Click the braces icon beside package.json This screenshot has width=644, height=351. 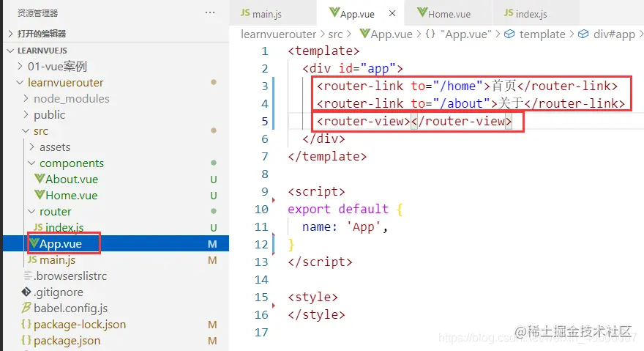[x=26, y=340]
